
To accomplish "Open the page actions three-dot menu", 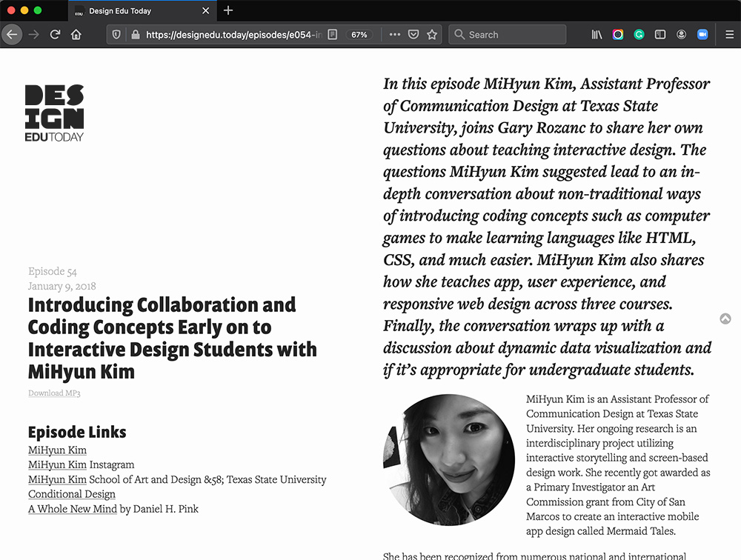I will pos(394,35).
